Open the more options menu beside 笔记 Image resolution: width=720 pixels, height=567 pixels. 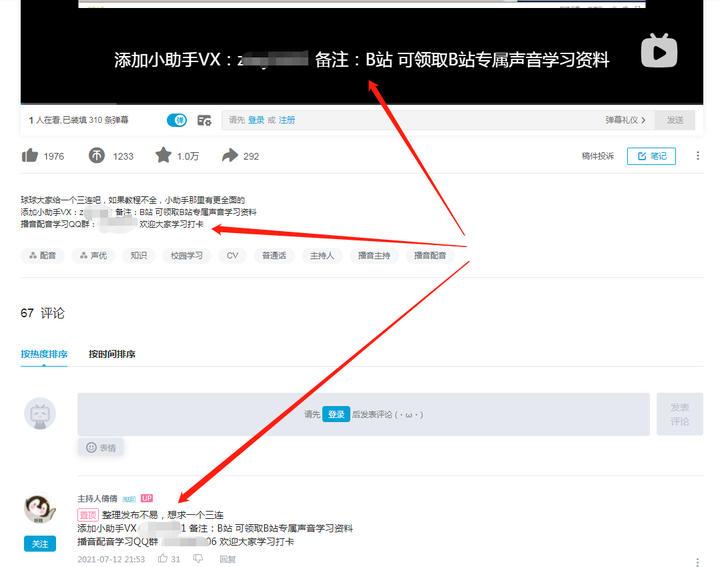tap(698, 156)
